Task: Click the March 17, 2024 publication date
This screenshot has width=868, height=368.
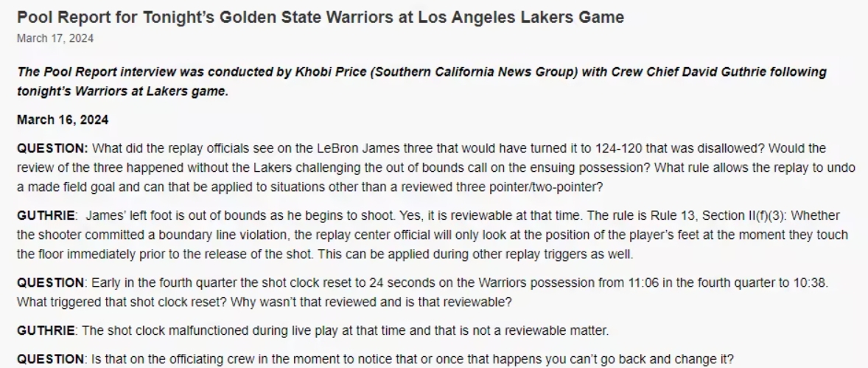Action: [55, 38]
